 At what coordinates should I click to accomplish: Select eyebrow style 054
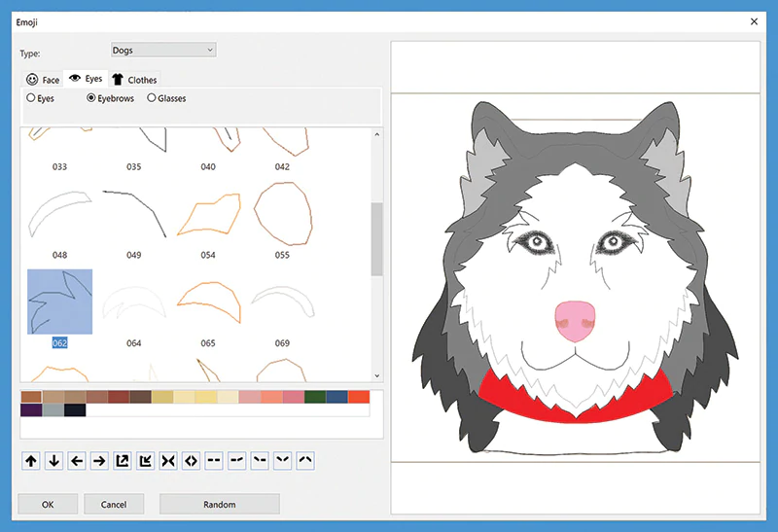point(208,220)
